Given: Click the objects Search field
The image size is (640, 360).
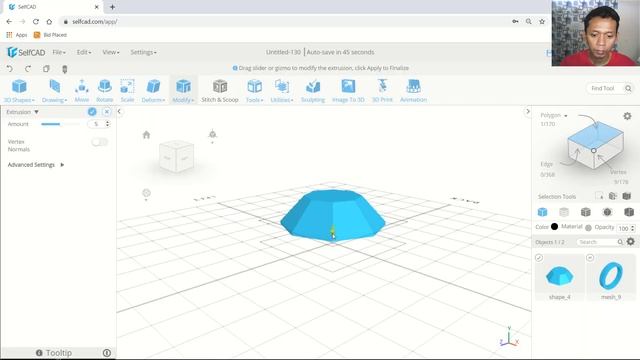Looking at the screenshot, I should [x=600, y=242].
